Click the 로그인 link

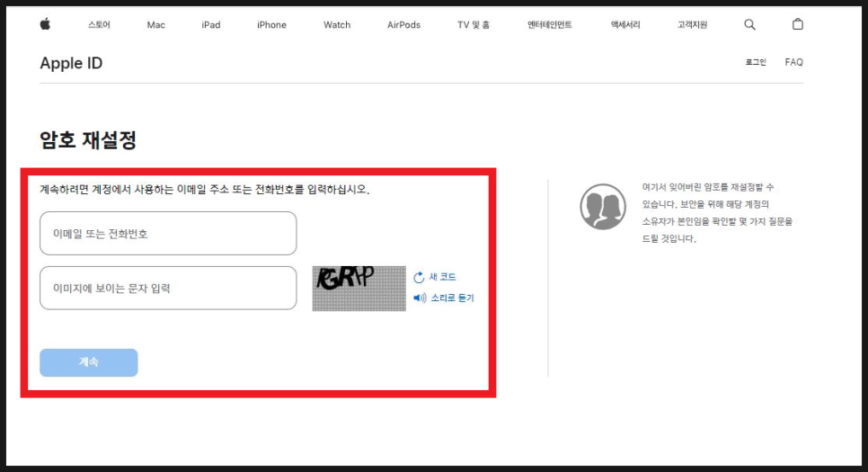pos(756,62)
